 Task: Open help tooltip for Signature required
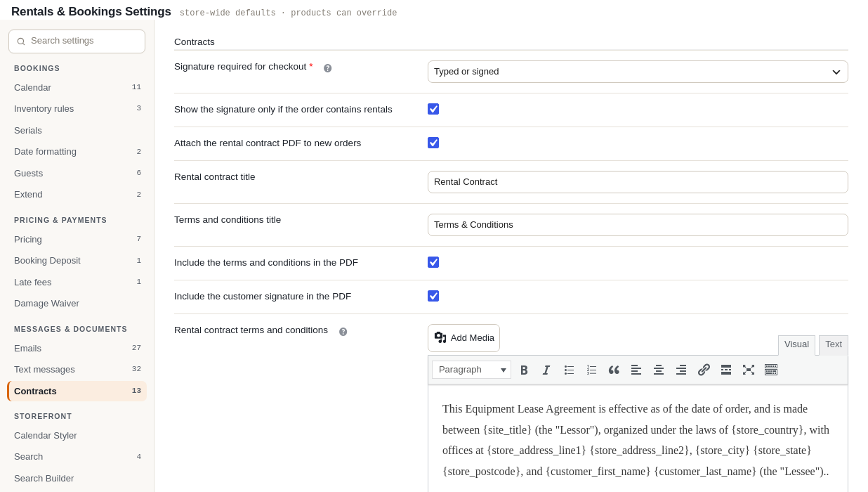pos(327,68)
